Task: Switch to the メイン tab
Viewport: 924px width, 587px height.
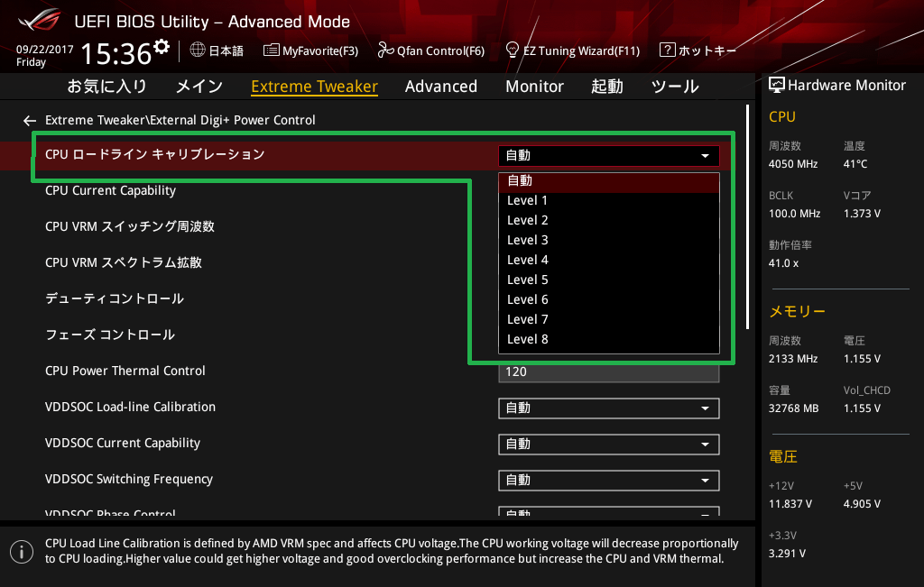Action: pos(199,87)
